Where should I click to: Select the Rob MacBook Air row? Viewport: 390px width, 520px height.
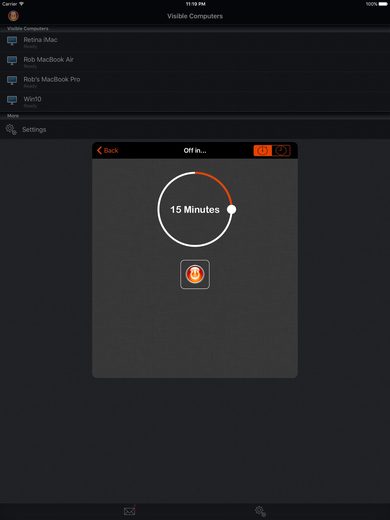click(x=195, y=62)
